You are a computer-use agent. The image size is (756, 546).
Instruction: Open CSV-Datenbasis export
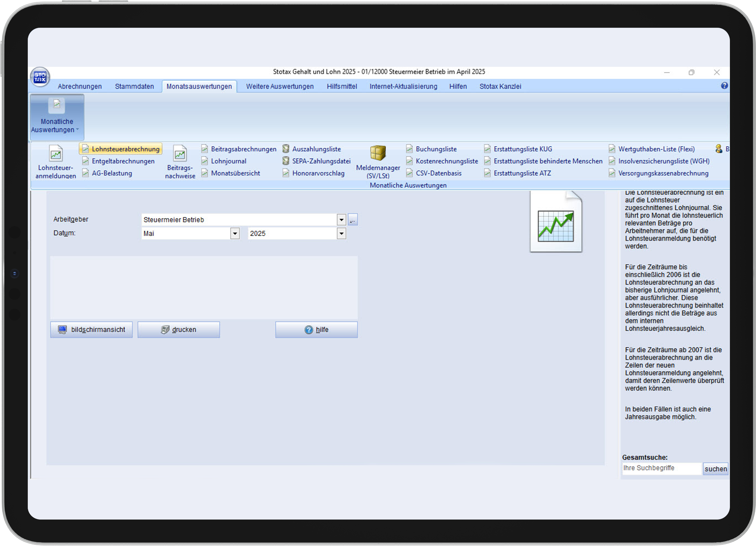[434, 173]
